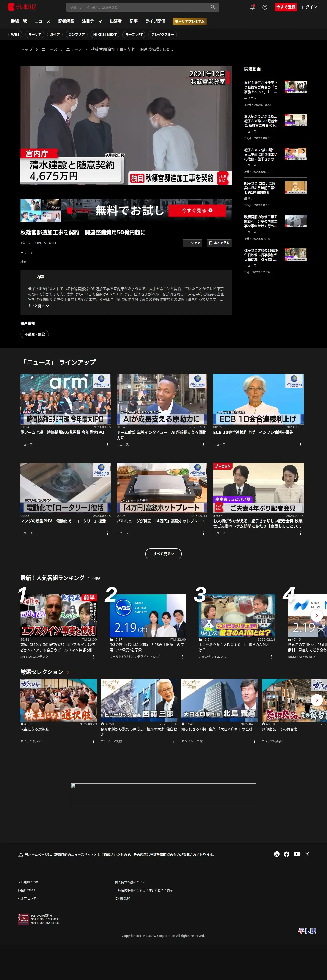Open three-dot menu for バルミューダ video

204,533
